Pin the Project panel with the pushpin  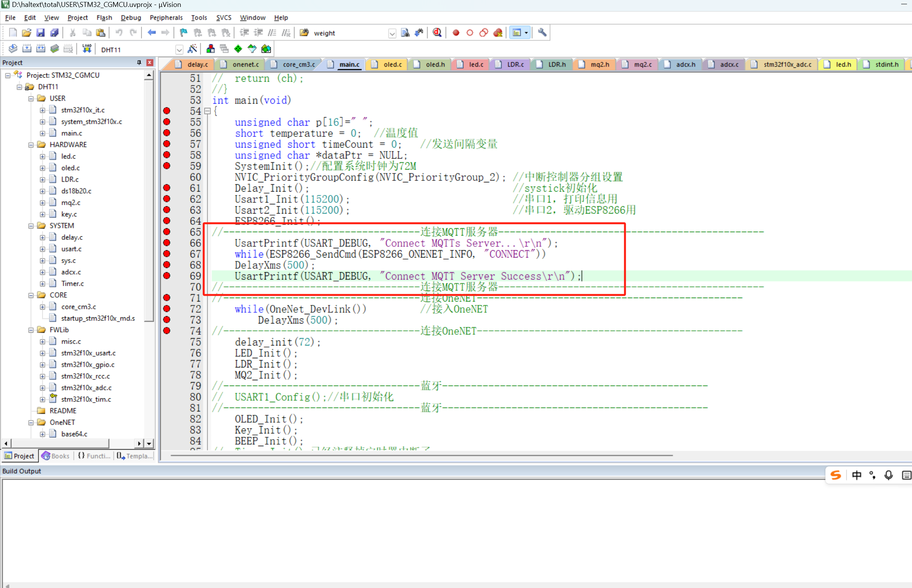point(139,62)
